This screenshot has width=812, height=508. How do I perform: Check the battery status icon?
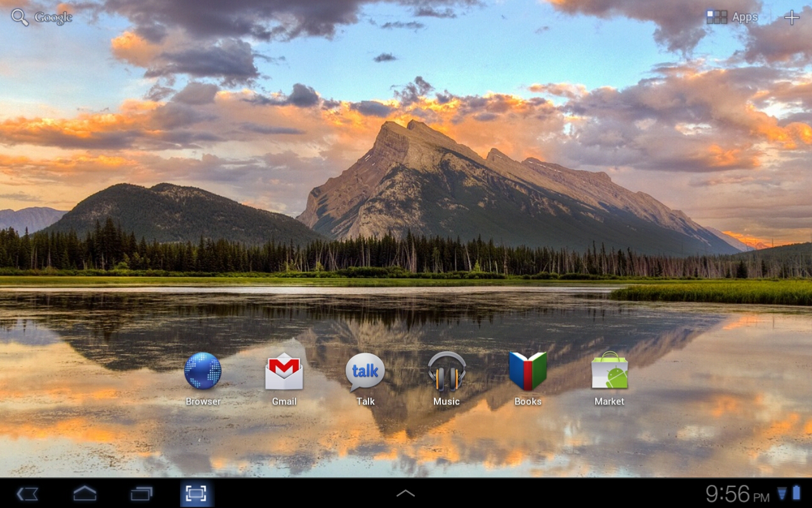point(797,493)
